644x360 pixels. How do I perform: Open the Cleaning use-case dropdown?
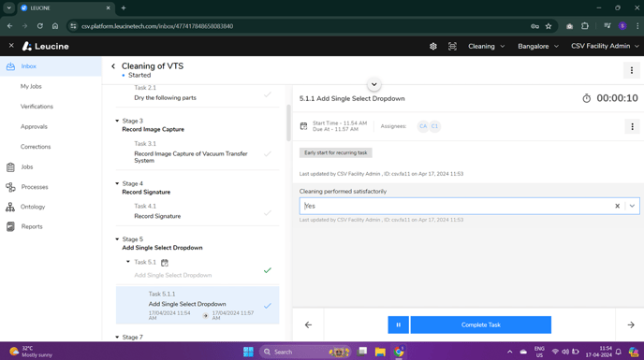click(487, 47)
